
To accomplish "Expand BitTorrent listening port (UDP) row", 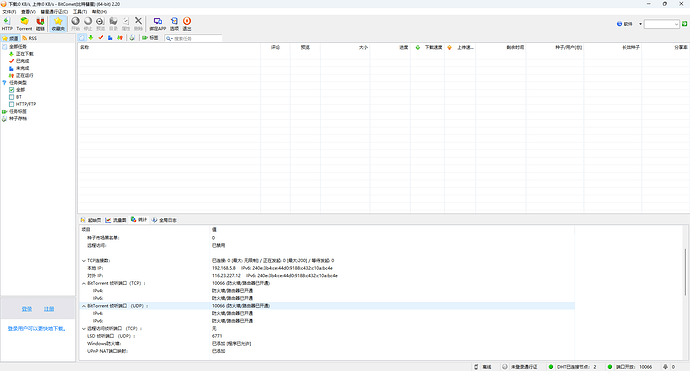I will tap(84, 306).
